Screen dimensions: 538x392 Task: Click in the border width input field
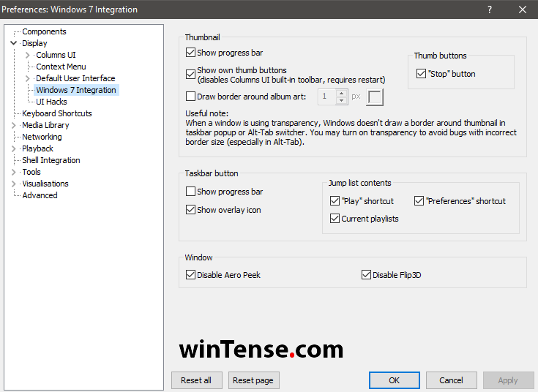326,97
